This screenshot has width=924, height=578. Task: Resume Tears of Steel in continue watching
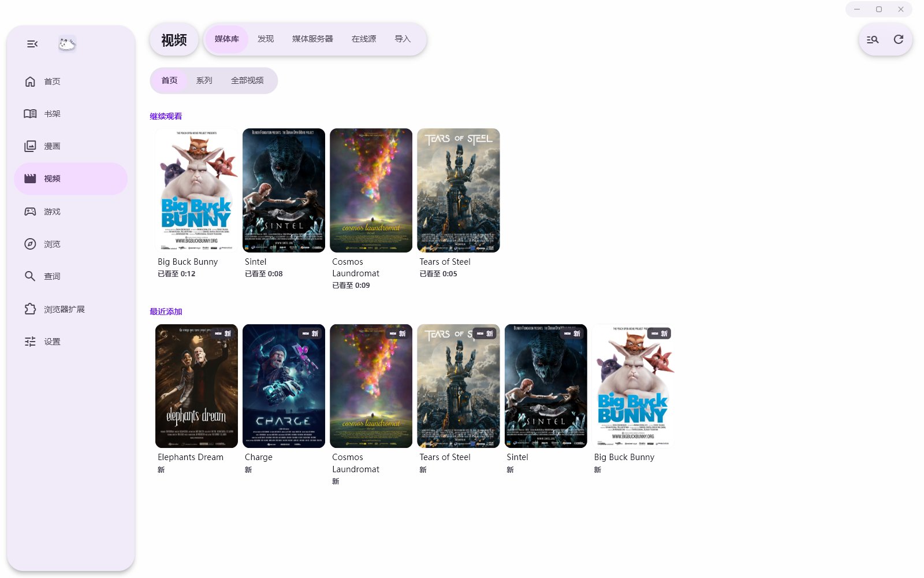point(458,190)
